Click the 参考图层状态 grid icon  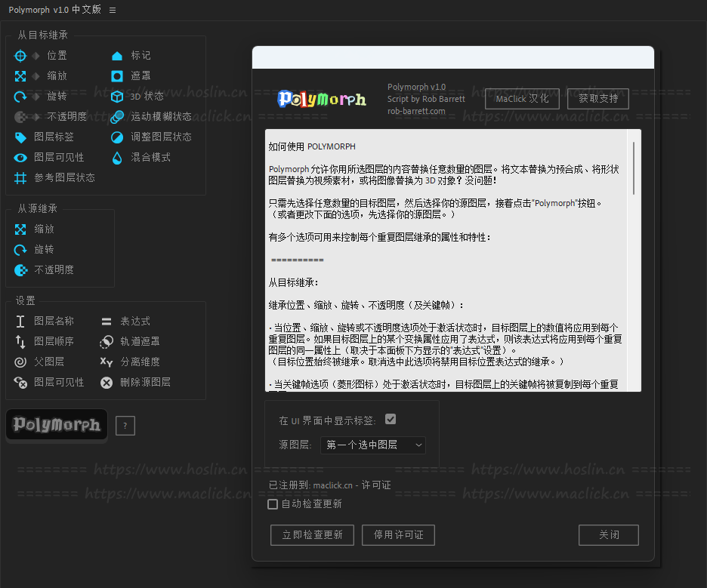coord(20,178)
